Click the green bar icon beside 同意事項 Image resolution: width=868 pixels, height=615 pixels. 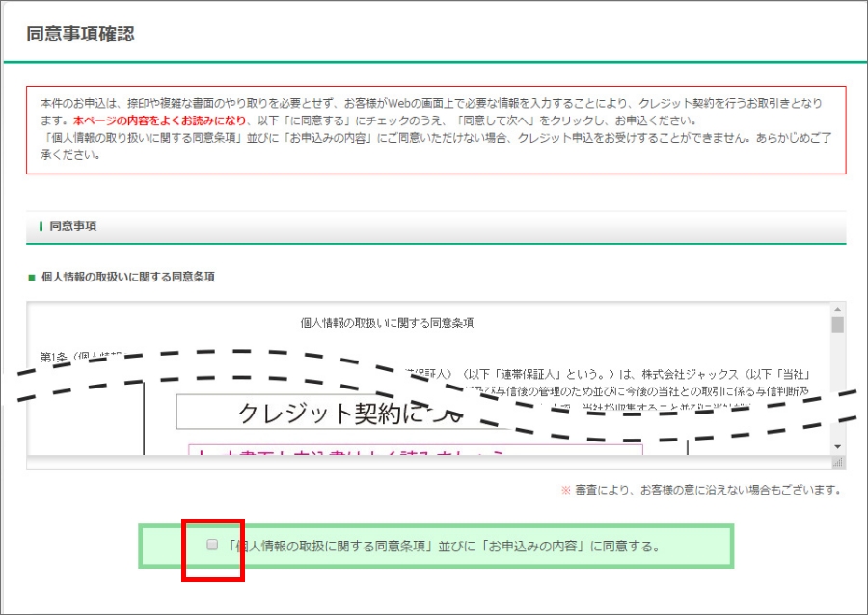point(41,227)
